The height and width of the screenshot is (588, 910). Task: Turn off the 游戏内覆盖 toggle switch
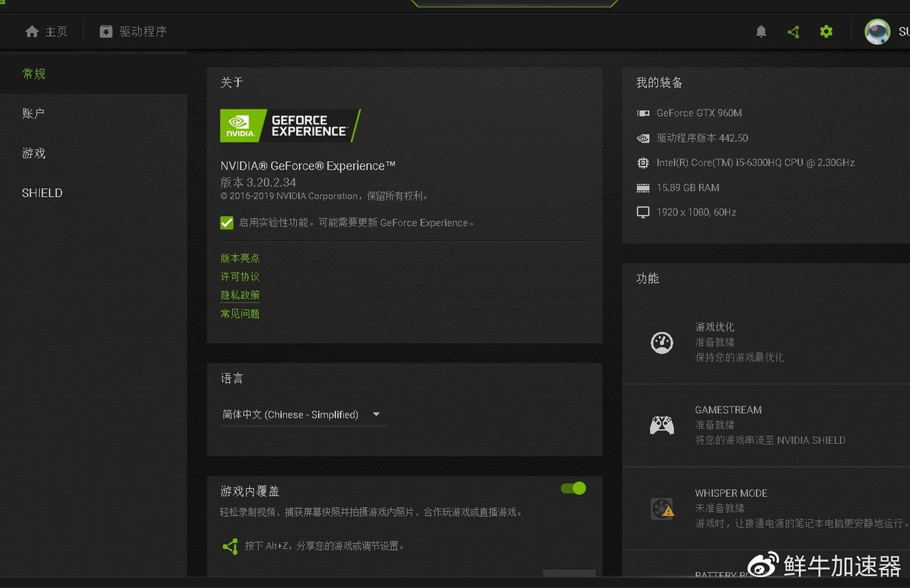tap(573, 488)
